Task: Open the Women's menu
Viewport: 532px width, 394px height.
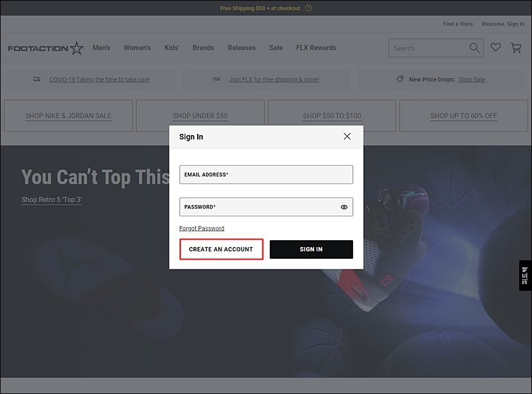Action: click(x=137, y=48)
